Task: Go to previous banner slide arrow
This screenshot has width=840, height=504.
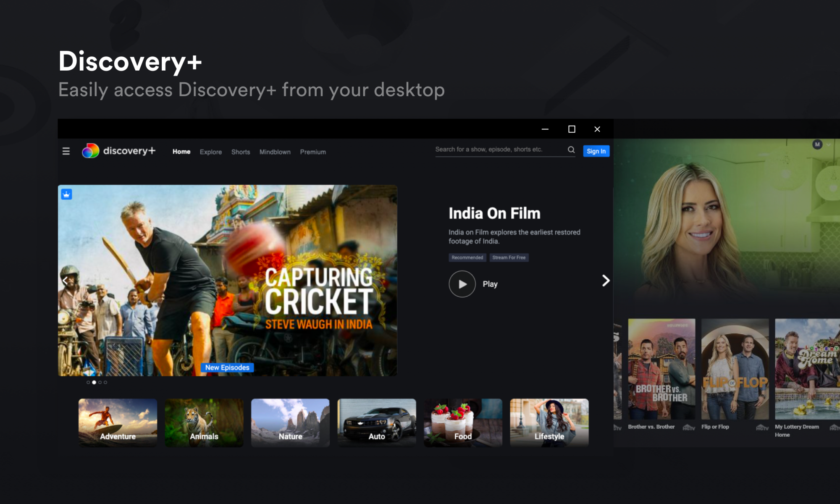Action: click(65, 280)
